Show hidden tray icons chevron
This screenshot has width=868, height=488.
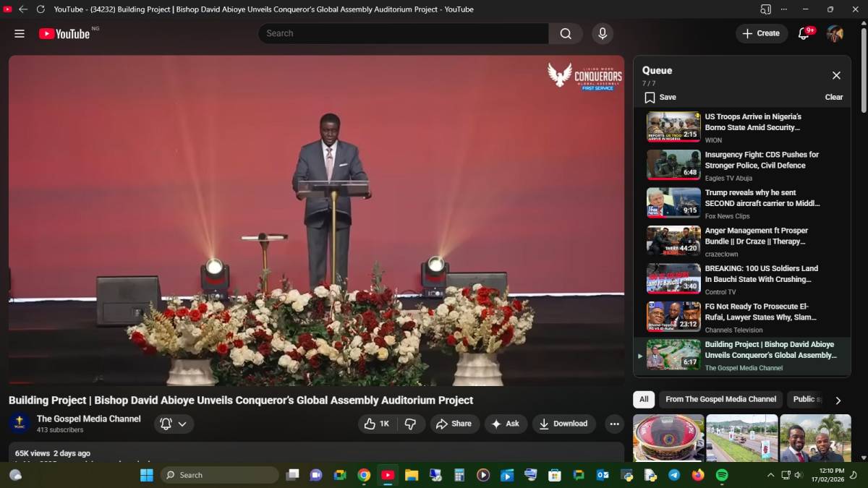772,475
